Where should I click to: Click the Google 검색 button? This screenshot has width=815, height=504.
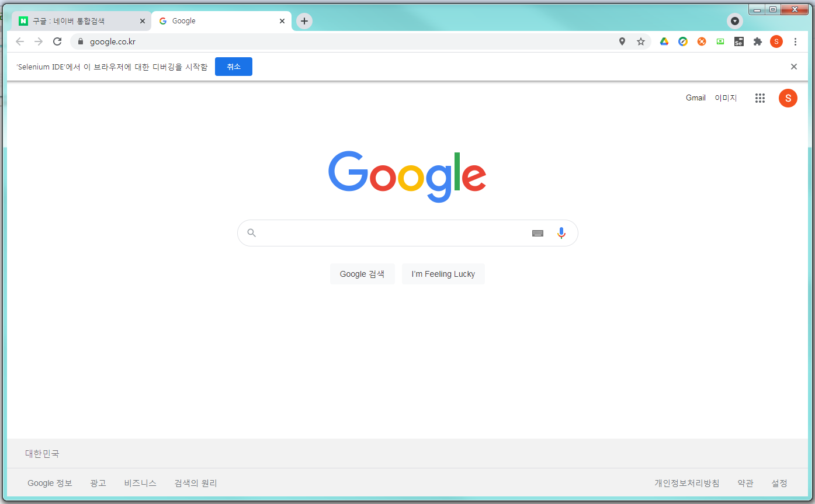pyautogui.click(x=362, y=274)
